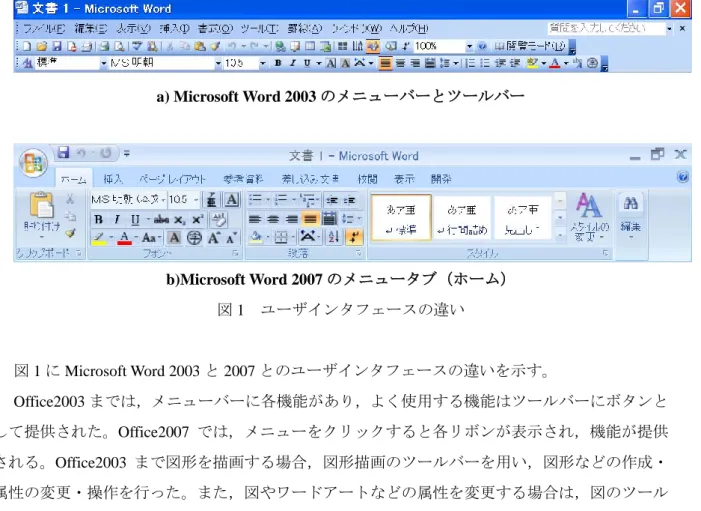Open the ヘルプ menu in Word 2003
The image size is (701, 511).
pos(409,29)
